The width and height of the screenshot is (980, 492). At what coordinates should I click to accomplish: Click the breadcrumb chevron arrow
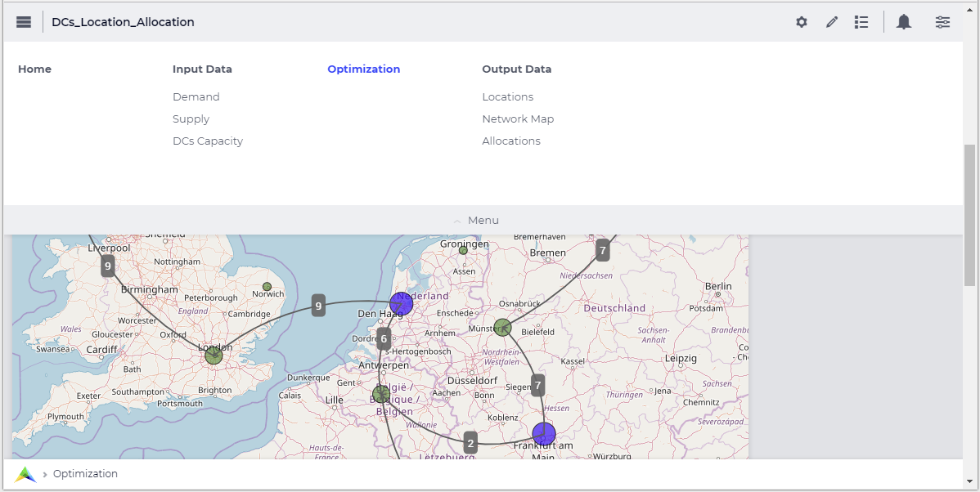[x=45, y=475]
